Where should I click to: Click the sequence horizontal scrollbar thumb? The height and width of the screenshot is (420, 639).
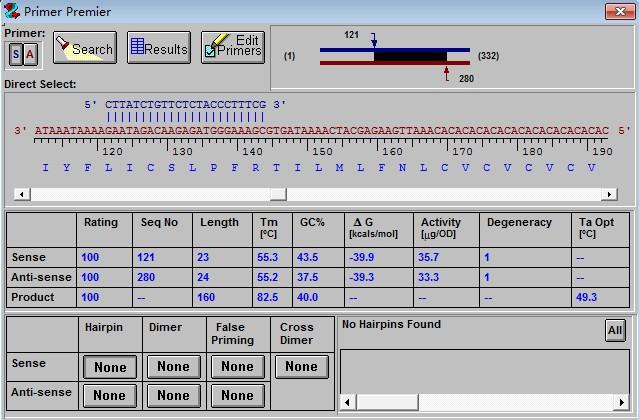278,194
